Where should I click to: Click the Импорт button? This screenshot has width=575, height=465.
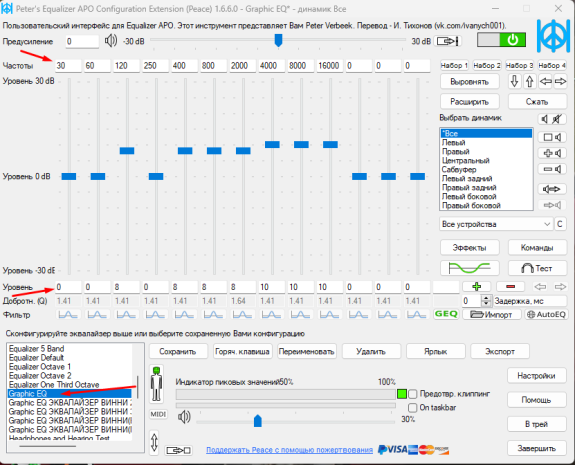(491, 314)
